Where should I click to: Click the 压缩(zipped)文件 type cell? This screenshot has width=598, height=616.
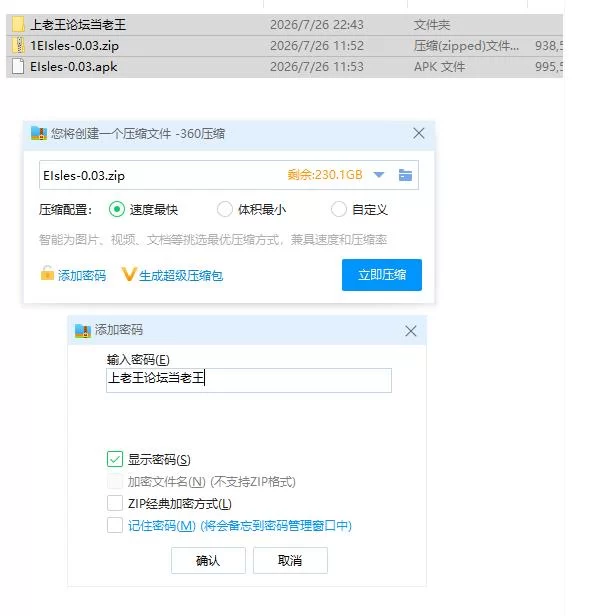click(466, 46)
